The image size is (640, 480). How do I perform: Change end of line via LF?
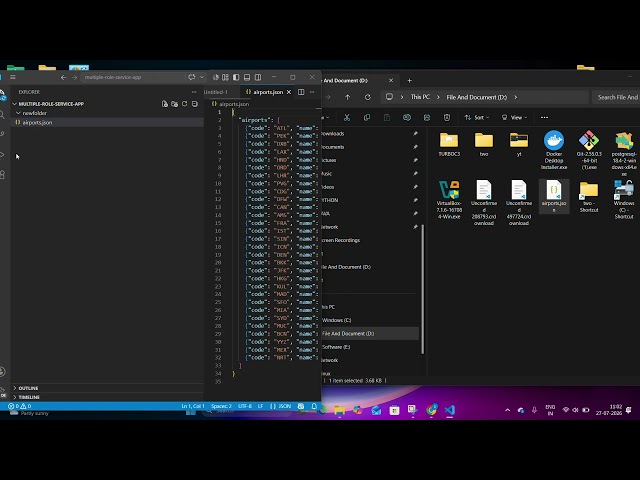[260, 406]
